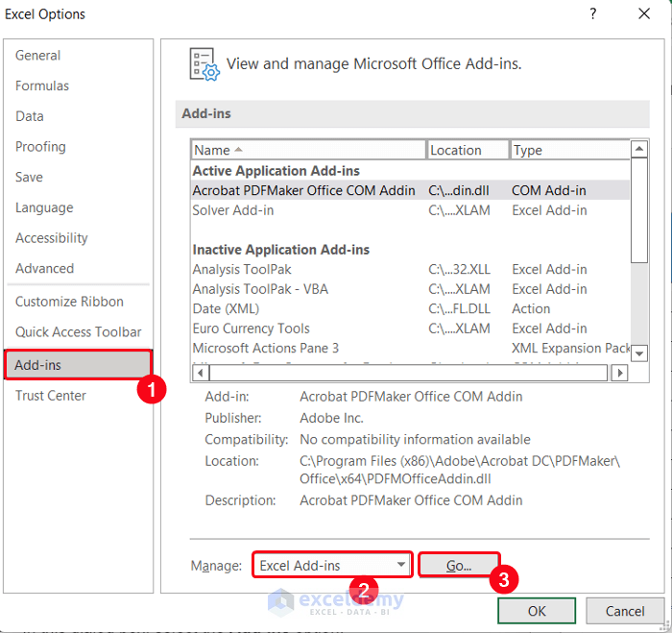Click the OK button

(537, 611)
